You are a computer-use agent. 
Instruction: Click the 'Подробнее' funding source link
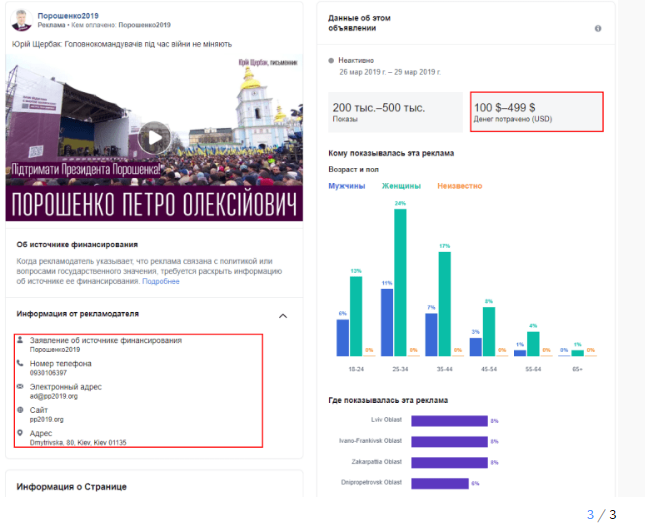[161, 281]
